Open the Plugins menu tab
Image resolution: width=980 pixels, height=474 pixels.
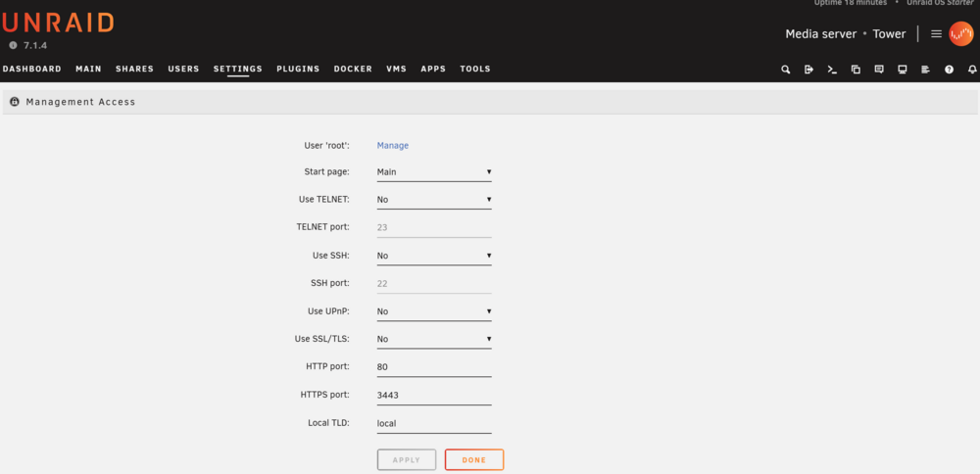298,69
